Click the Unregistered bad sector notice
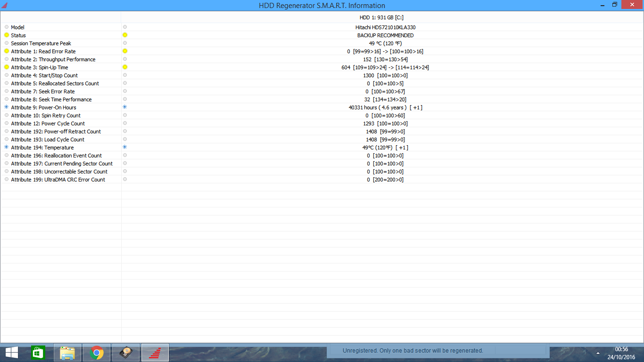 point(413,351)
